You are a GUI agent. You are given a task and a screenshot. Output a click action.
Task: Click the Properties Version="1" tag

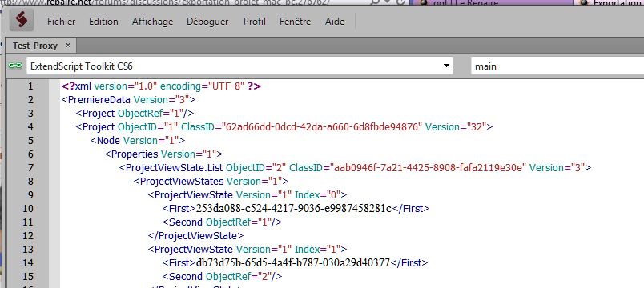[164, 154]
